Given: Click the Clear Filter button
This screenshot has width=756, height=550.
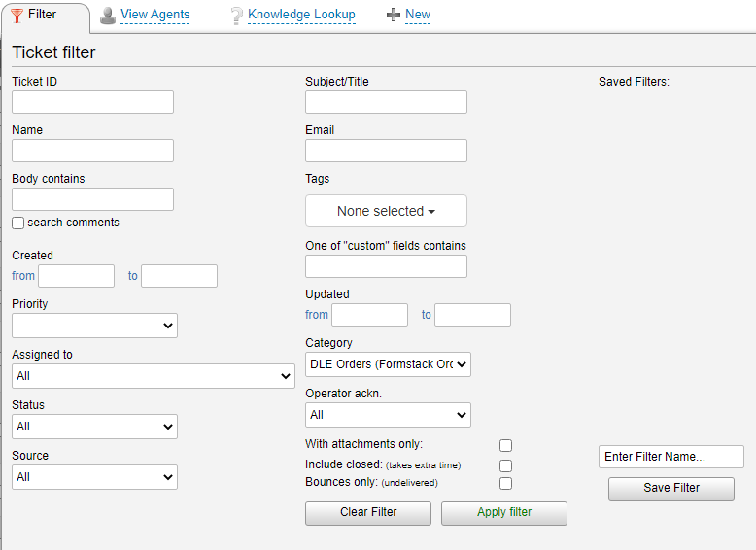Looking at the screenshot, I should tap(368, 513).
